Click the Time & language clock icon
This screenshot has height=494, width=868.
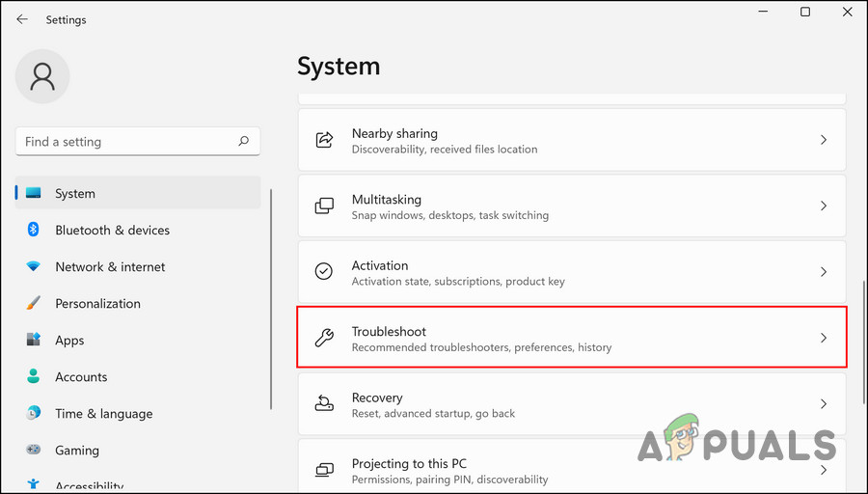(x=33, y=413)
